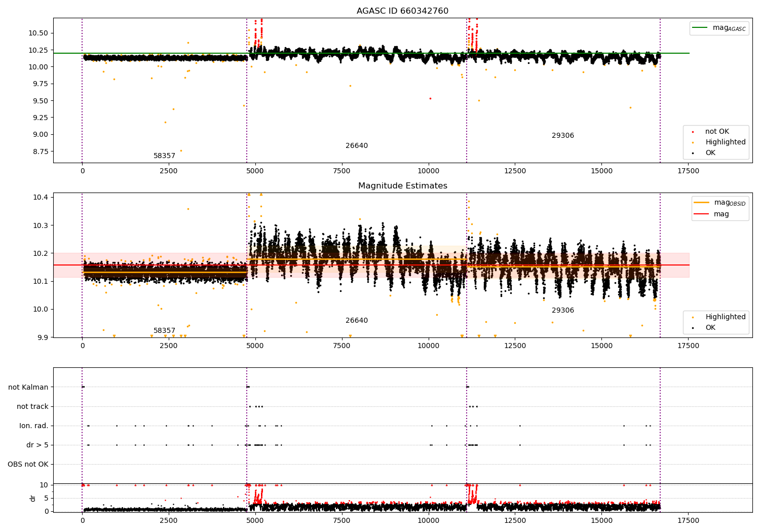
Task: Click obsid label 58357 in the Magnitude Estimates plot
Action: 164,331
